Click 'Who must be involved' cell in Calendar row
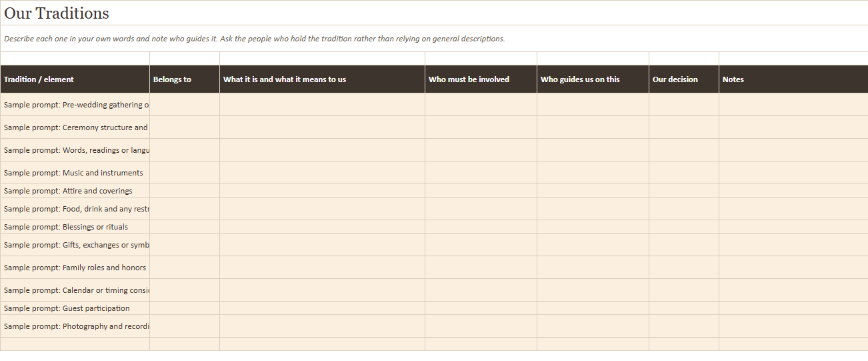 point(481,290)
